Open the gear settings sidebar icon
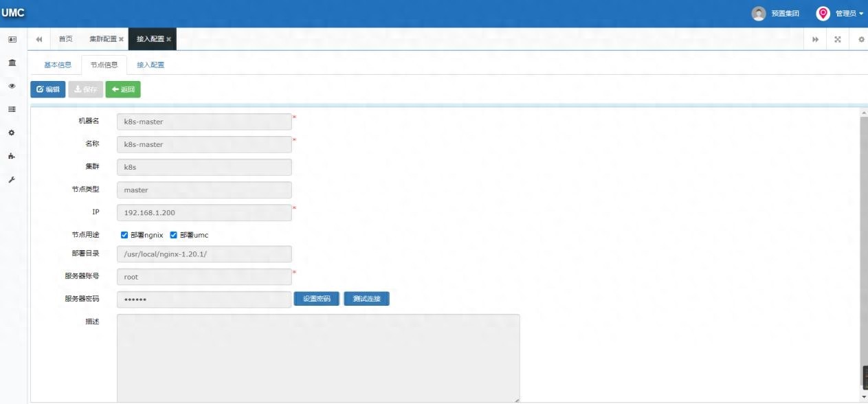Viewport: 868px width, 404px height. pos(12,133)
